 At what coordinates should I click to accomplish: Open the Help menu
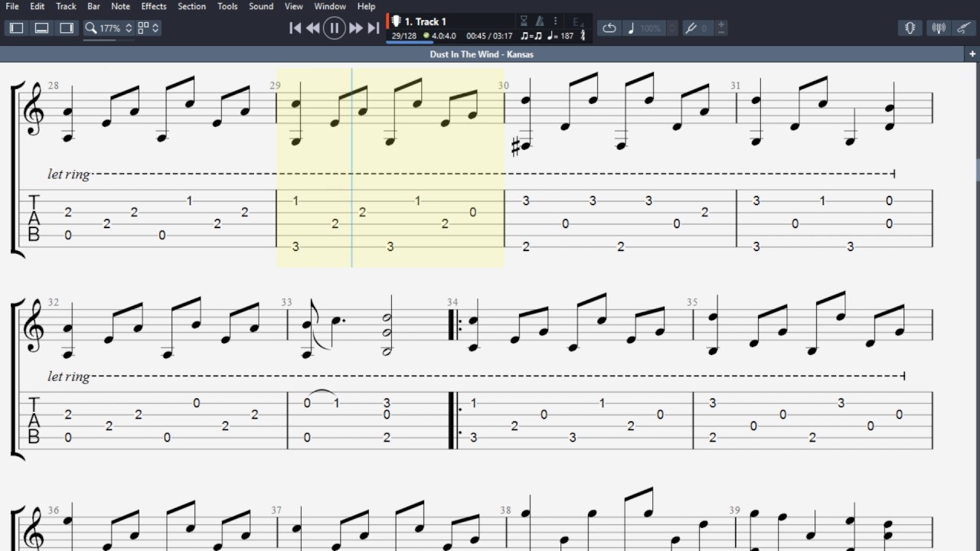(367, 6)
